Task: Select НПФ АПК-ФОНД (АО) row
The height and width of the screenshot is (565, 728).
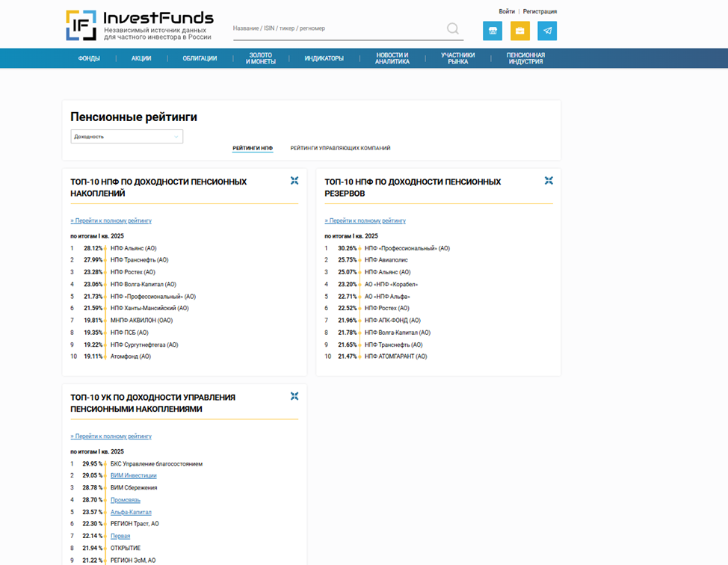Action: [393, 321]
